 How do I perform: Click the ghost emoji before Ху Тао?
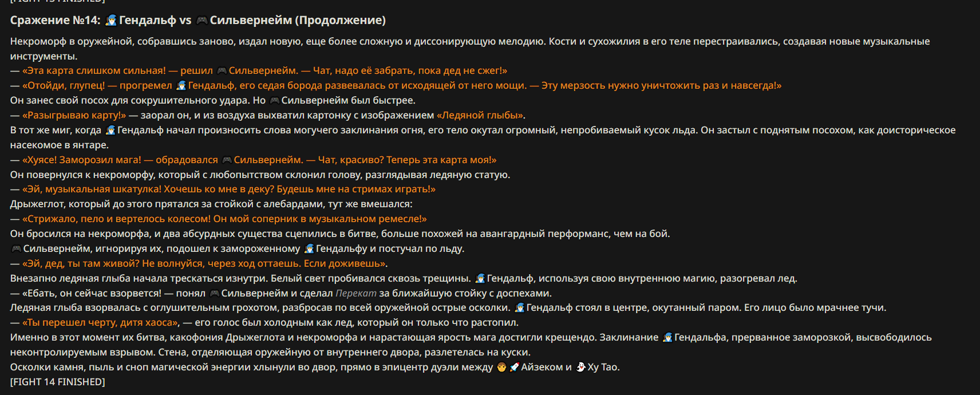coord(580,367)
